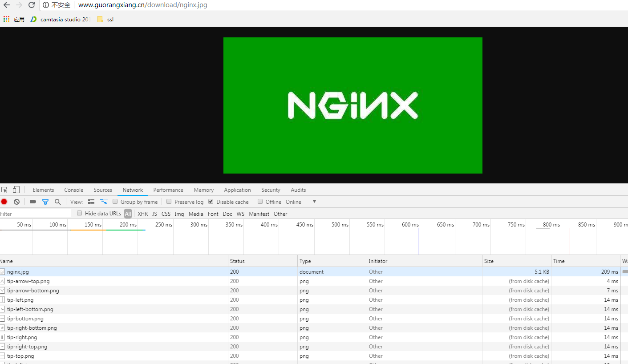The image size is (628, 364).
Task: Check the Offline checkbox
Action: tap(260, 202)
